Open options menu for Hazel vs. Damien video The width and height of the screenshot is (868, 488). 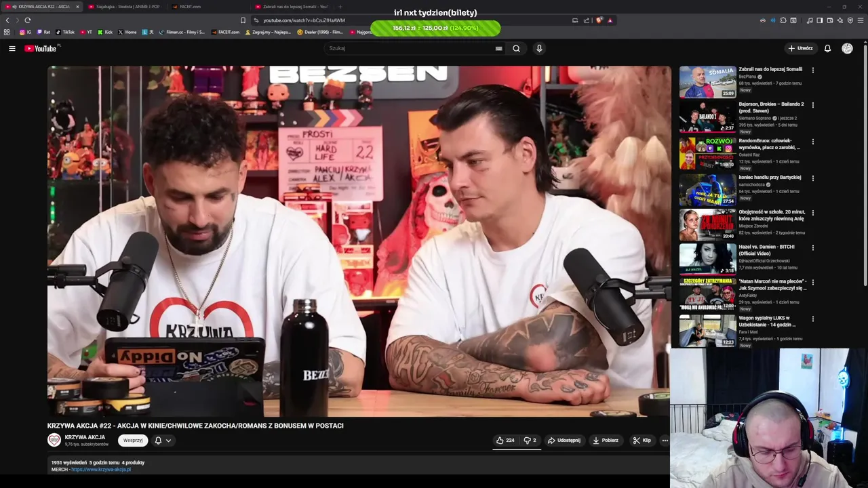[x=812, y=248]
